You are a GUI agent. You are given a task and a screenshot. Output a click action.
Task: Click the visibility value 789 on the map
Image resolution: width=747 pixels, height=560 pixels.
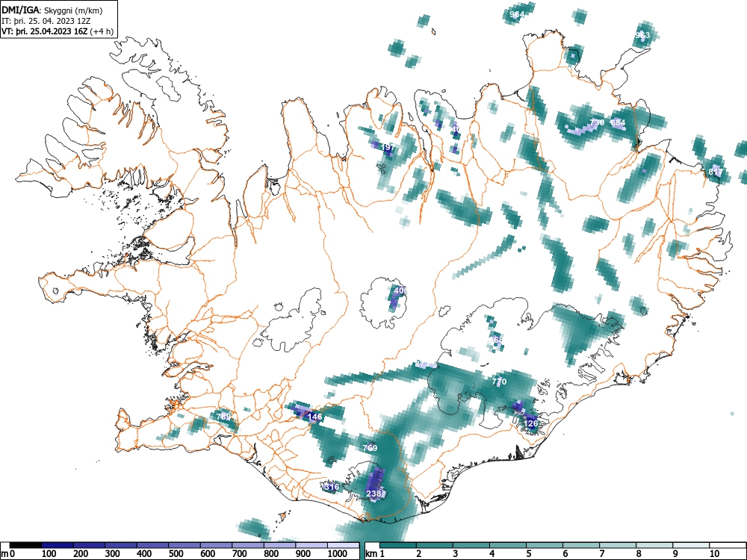pos(223,417)
